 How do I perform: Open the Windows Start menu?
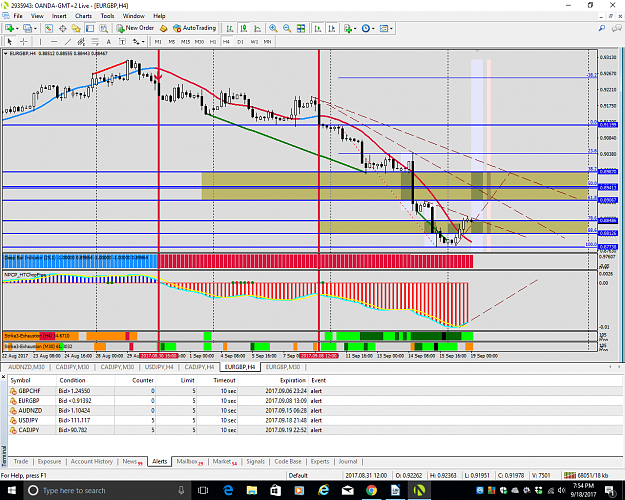click(x=11, y=490)
